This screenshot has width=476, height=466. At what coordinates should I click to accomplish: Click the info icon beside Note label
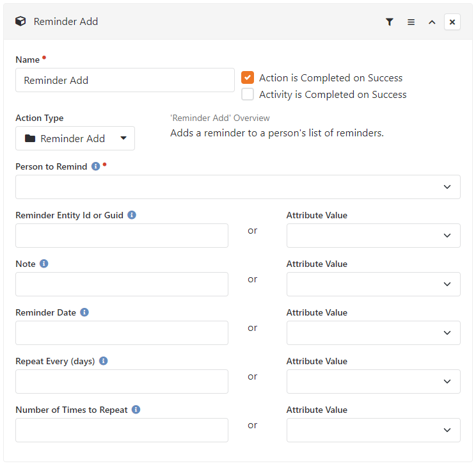[44, 264]
